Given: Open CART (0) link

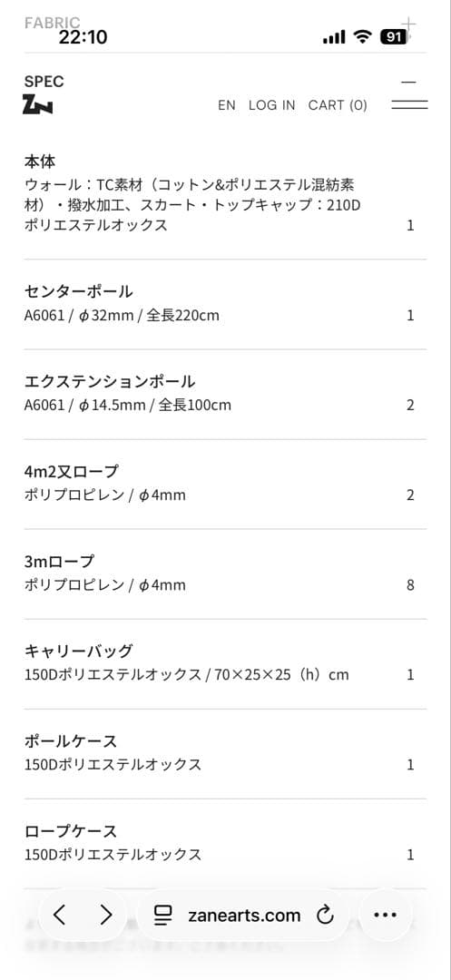Looking at the screenshot, I should tap(338, 105).
